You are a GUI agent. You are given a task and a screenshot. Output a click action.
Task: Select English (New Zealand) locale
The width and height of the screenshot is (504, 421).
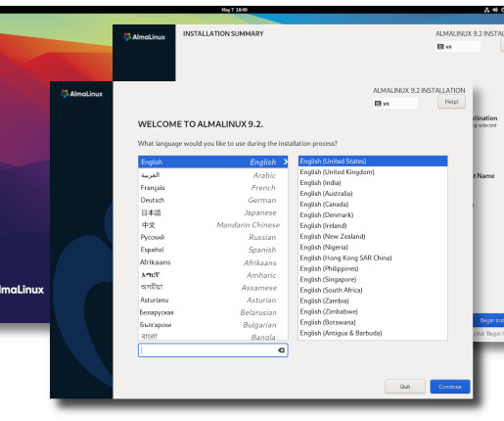pos(373,237)
